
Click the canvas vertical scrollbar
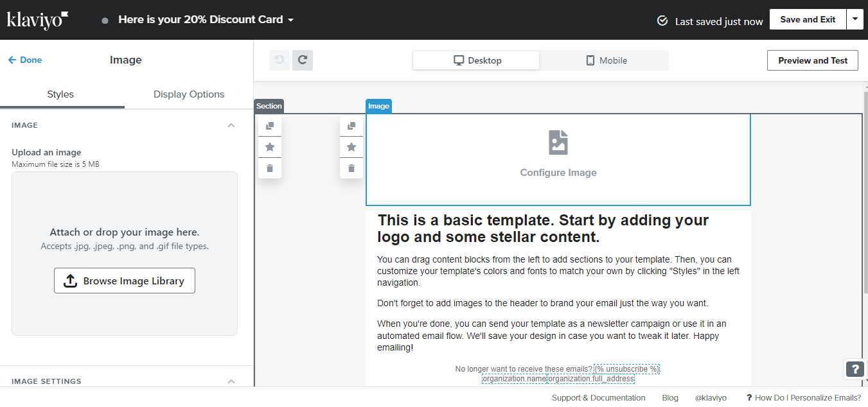865,193
